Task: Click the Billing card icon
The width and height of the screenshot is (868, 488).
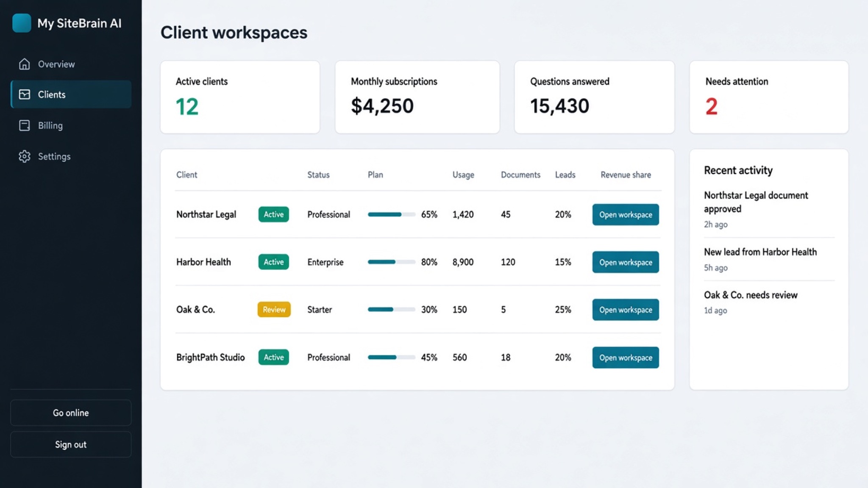Action: pos(25,125)
